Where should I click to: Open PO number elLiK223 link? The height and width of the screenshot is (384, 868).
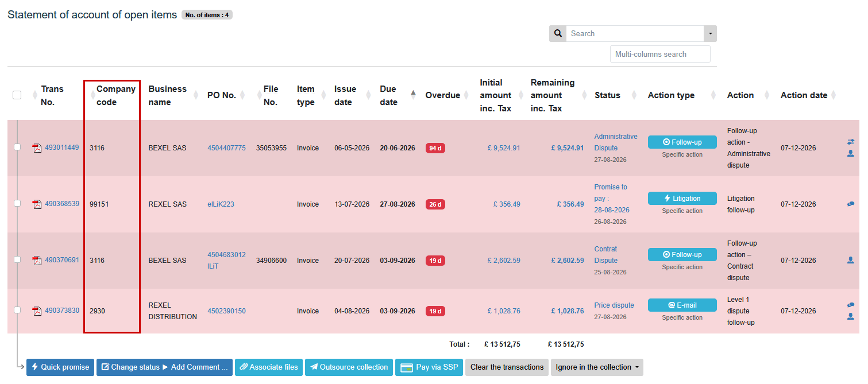221,204
